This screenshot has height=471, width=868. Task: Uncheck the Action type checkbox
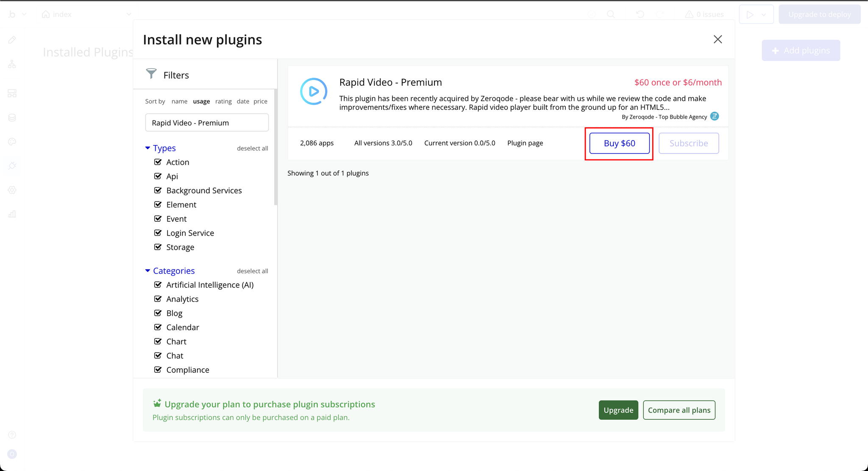[158, 162]
